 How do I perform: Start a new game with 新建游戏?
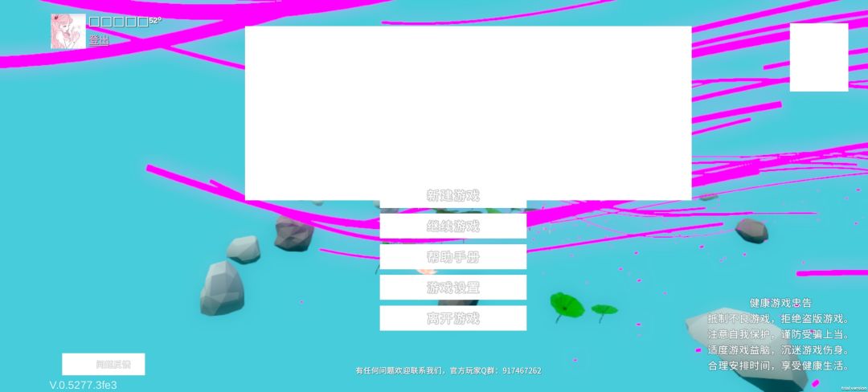coord(452,196)
